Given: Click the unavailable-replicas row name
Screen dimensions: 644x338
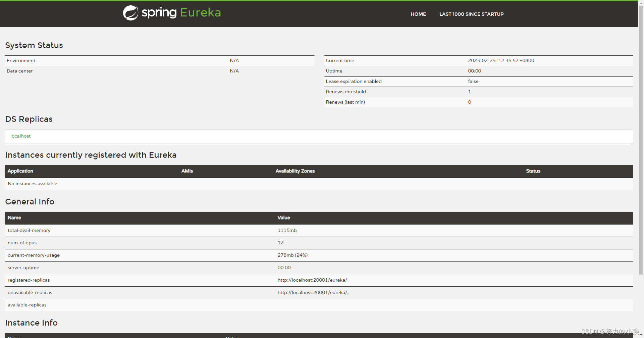Looking at the screenshot, I should pyautogui.click(x=30, y=292).
